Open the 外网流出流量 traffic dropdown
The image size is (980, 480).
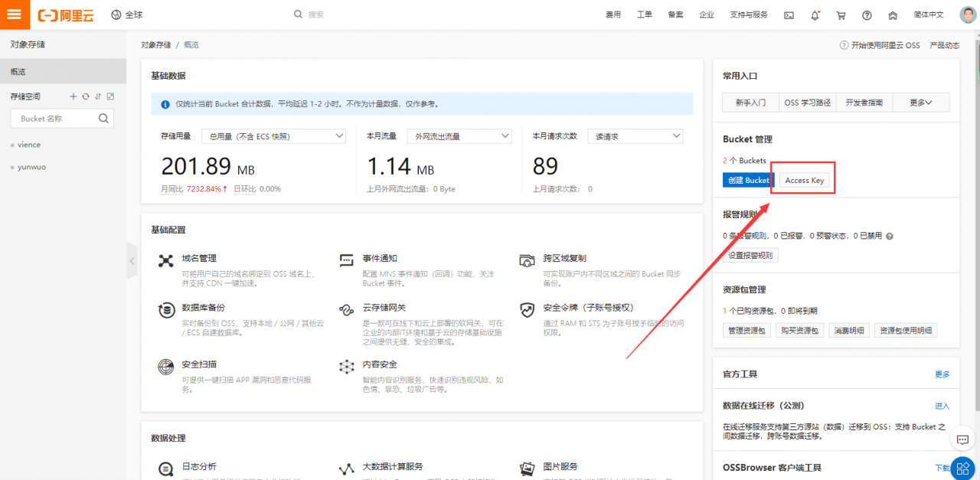[460, 136]
